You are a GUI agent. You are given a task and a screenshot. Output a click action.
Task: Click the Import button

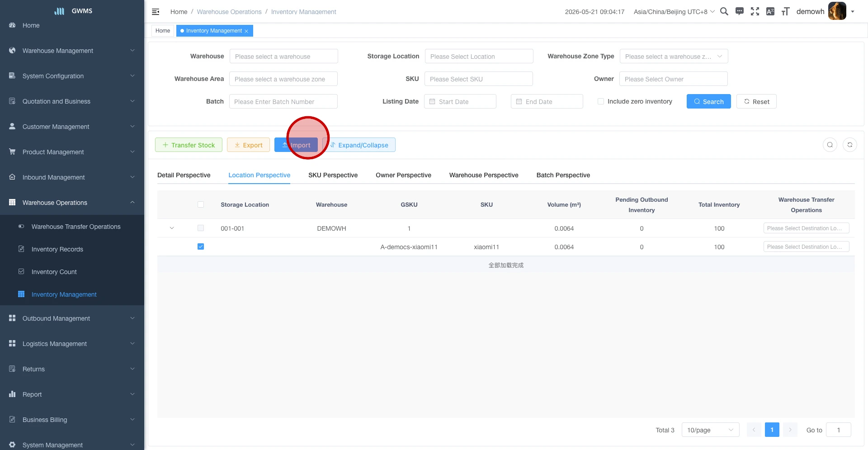pos(296,145)
